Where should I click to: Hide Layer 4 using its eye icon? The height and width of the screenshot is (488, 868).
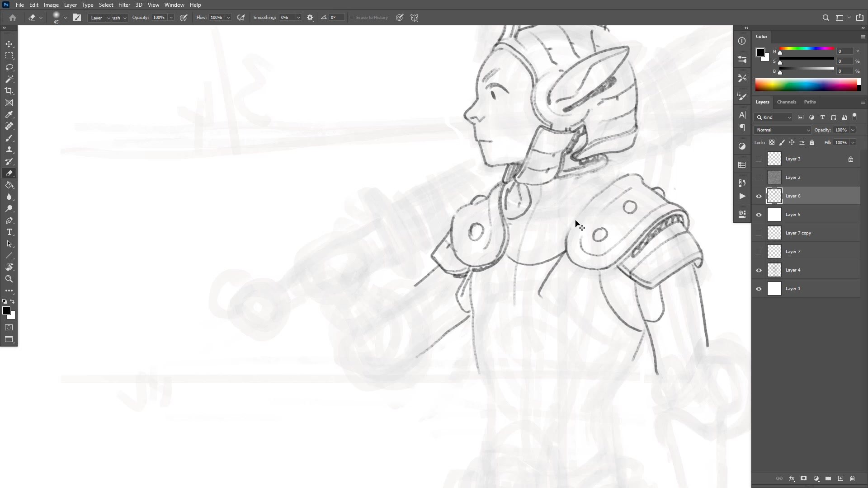(759, 270)
